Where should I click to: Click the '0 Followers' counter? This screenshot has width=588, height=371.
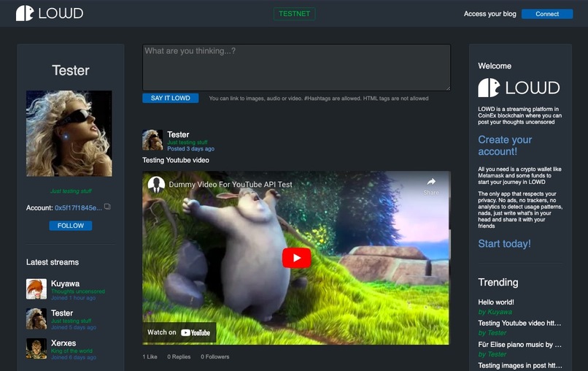tap(215, 356)
